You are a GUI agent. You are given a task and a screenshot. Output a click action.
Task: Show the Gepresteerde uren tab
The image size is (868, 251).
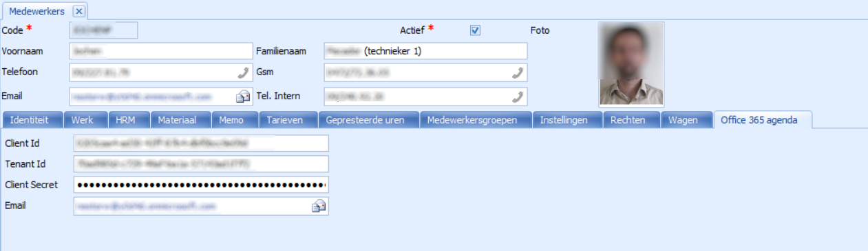[368, 120]
